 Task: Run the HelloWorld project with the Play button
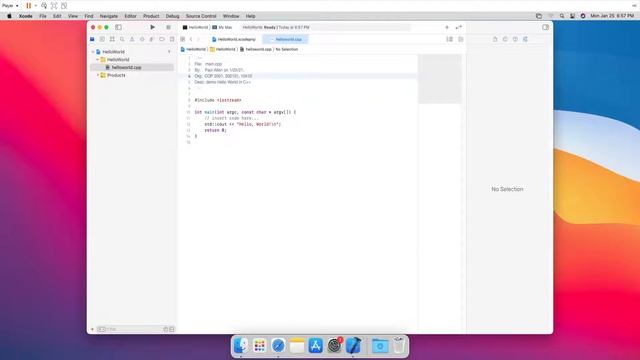pos(152,27)
